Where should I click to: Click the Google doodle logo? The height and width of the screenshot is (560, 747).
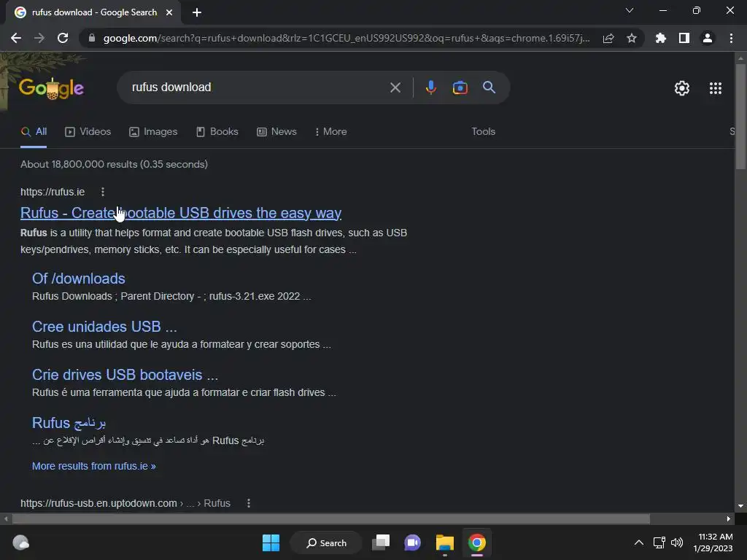51,88
